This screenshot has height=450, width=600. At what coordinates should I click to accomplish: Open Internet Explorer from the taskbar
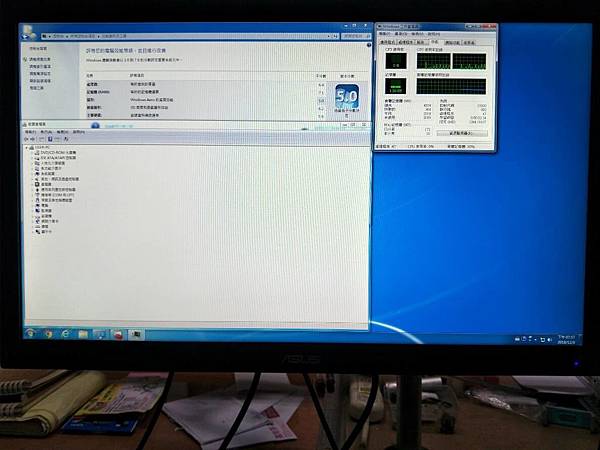[x=65, y=334]
